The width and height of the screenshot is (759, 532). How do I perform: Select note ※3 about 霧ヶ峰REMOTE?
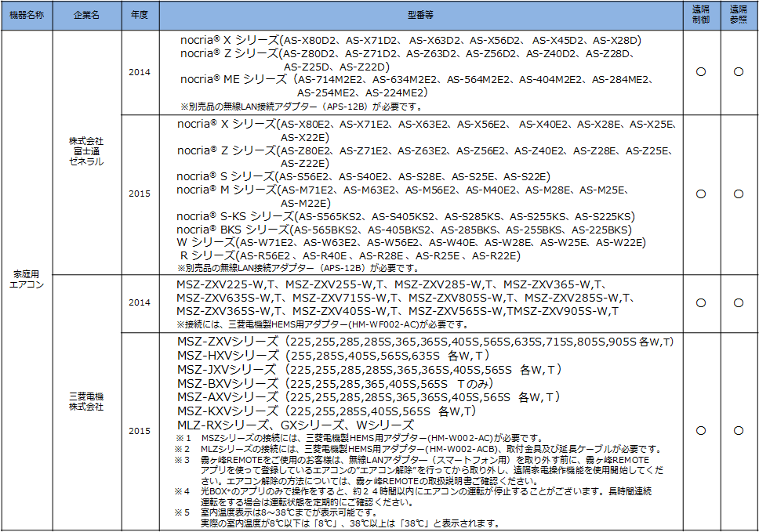coord(419,471)
